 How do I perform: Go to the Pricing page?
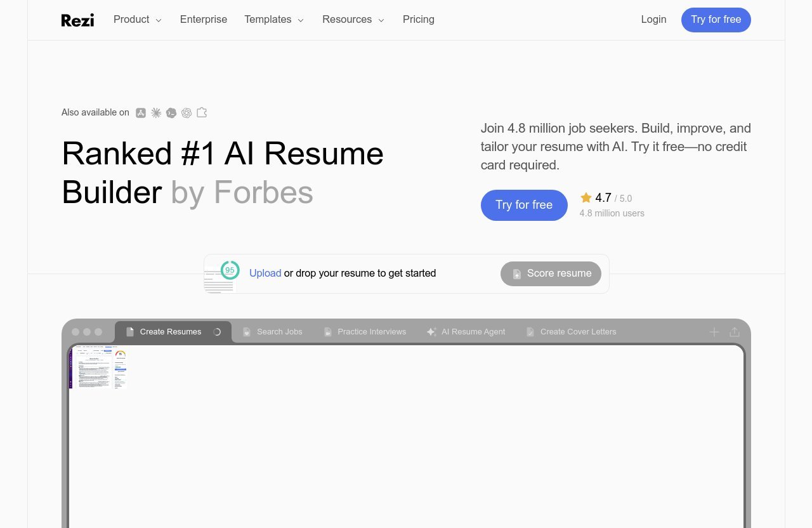click(x=419, y=20)
